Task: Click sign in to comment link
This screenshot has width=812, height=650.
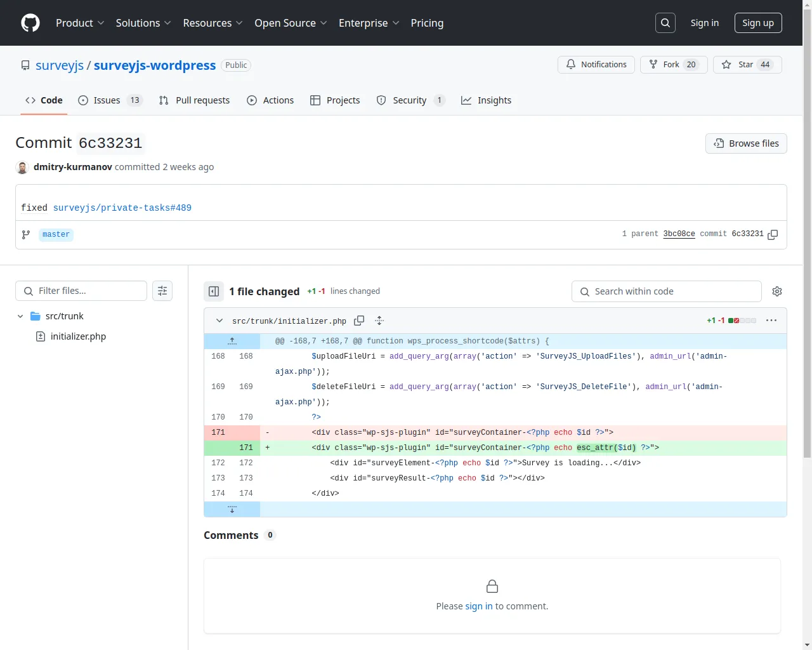Action: [x=479, y=606]
